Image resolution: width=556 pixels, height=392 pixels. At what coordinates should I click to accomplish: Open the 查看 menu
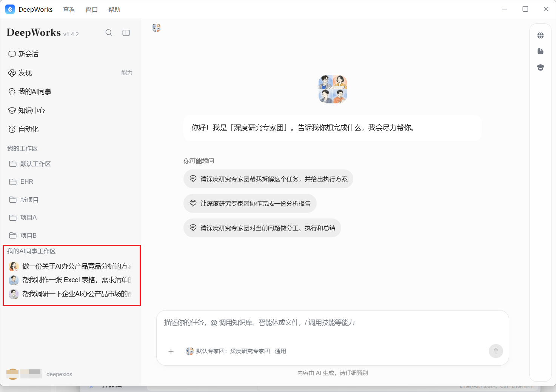69,10
